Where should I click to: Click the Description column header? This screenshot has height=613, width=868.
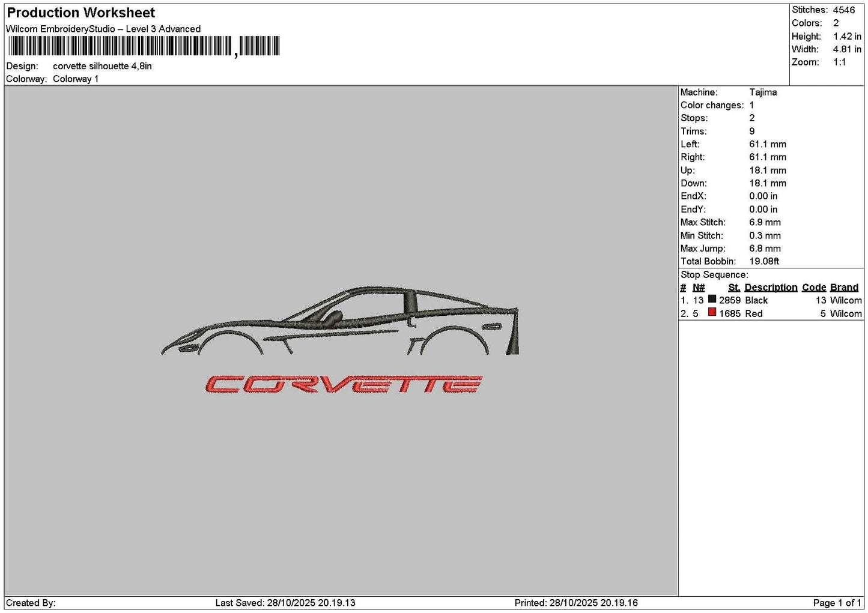click(x=771, y=288)
